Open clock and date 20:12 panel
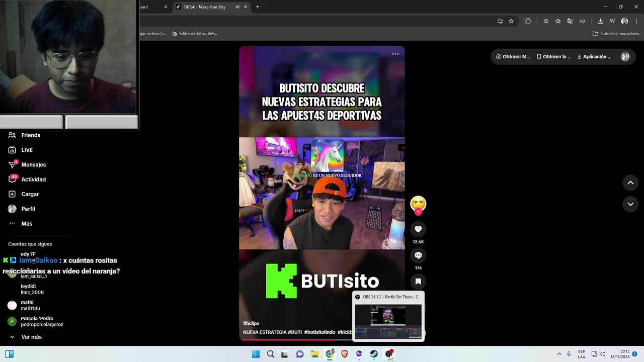This screenshot has width=644, height=362. click(620, 354)
